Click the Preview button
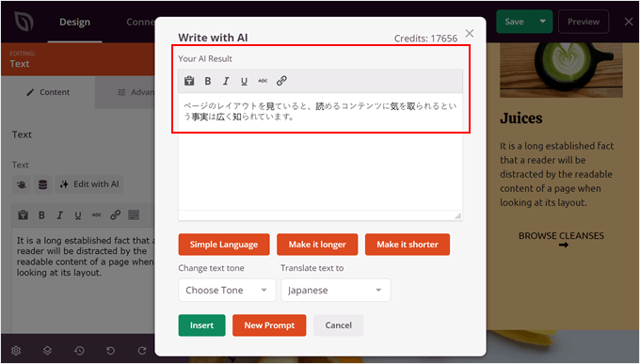Viewport: 640px width, 364px height. point(584,22)
